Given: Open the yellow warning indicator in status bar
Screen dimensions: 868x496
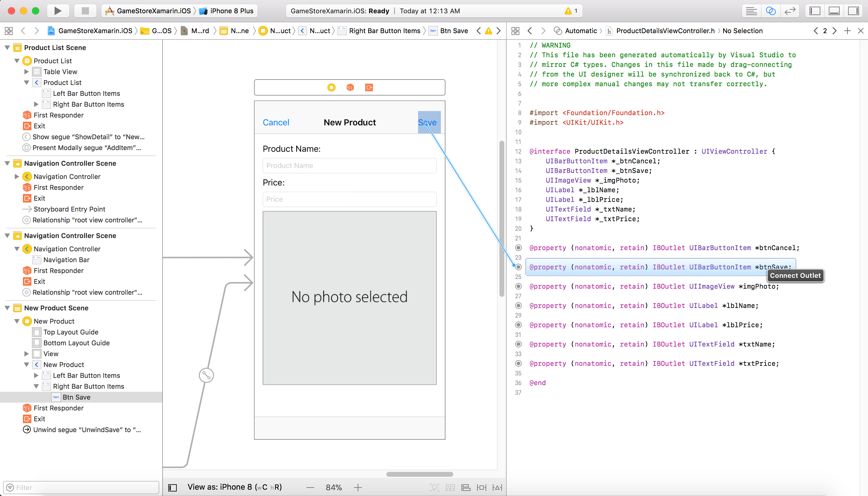Looking at the screenshot, I should click(x=568, y=11).
